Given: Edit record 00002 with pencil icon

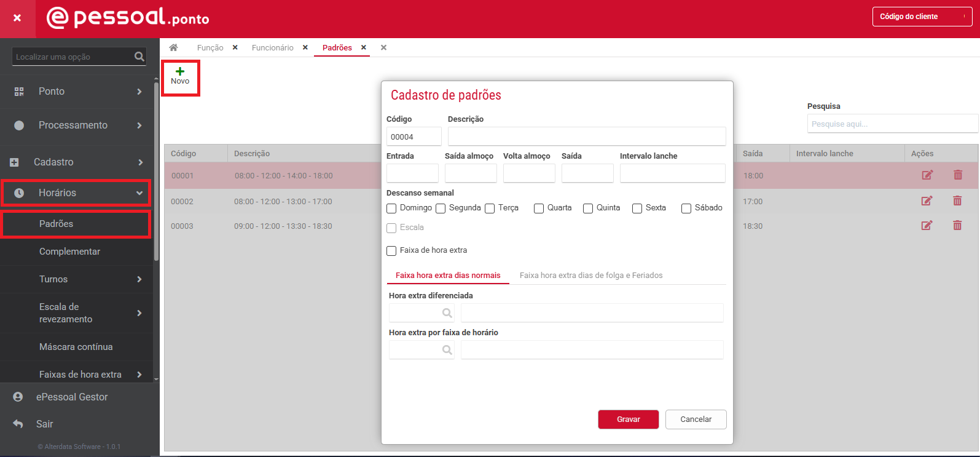Looking at the screenshot, I should tap(927, 201).
